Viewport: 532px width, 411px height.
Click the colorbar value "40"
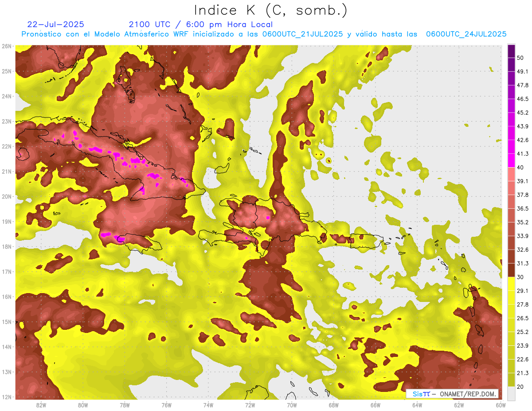pos(520,168)
